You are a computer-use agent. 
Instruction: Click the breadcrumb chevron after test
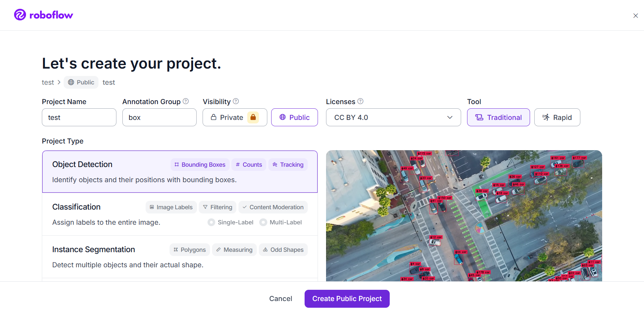pos(59,82)
